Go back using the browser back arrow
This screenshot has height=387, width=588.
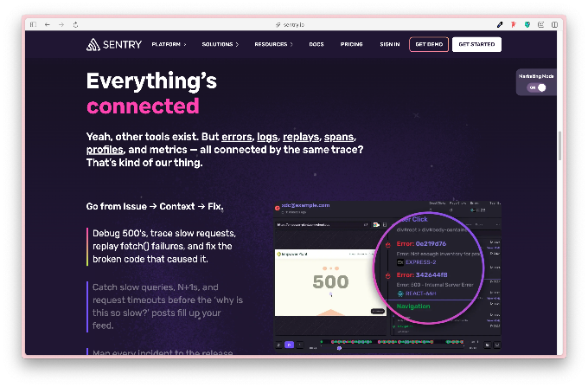click(48, 25)
